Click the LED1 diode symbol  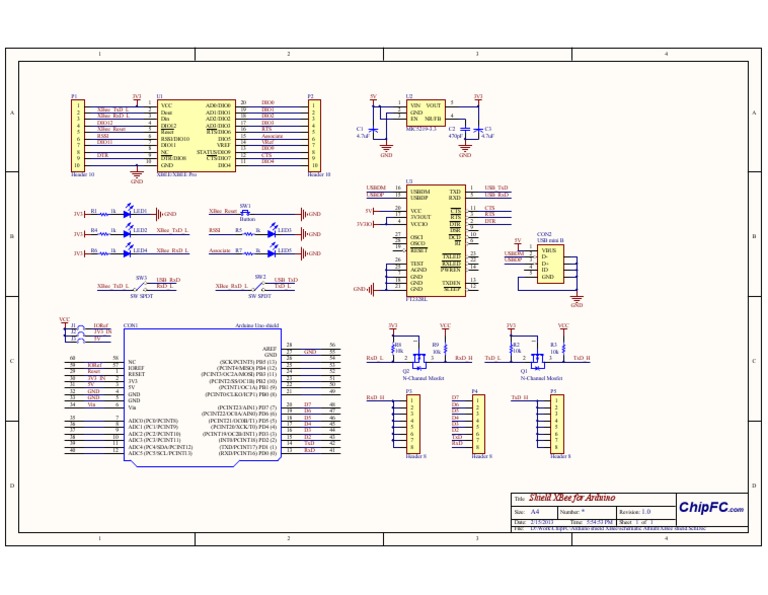[x=127, y=213]
